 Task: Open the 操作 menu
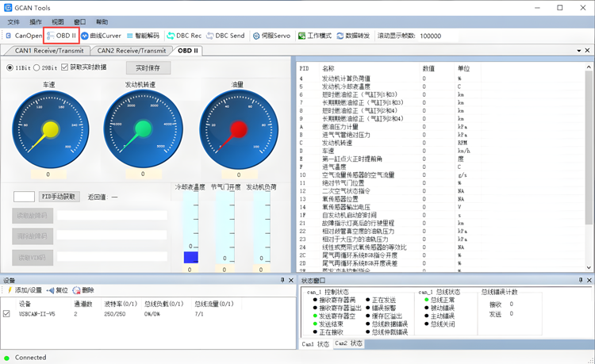36,22
